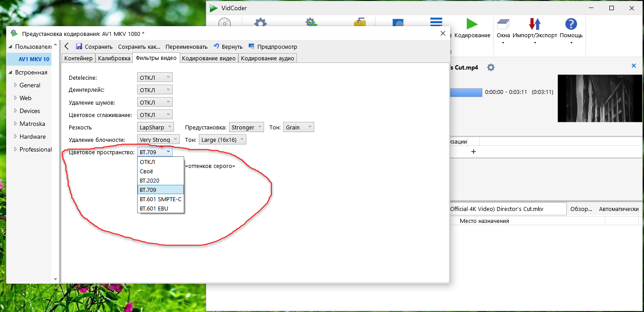Viewport: 644px width, 312px height.
Task: Click the yellow folder icon in VidCoder toolbar
Action: (x=360, y=22)
